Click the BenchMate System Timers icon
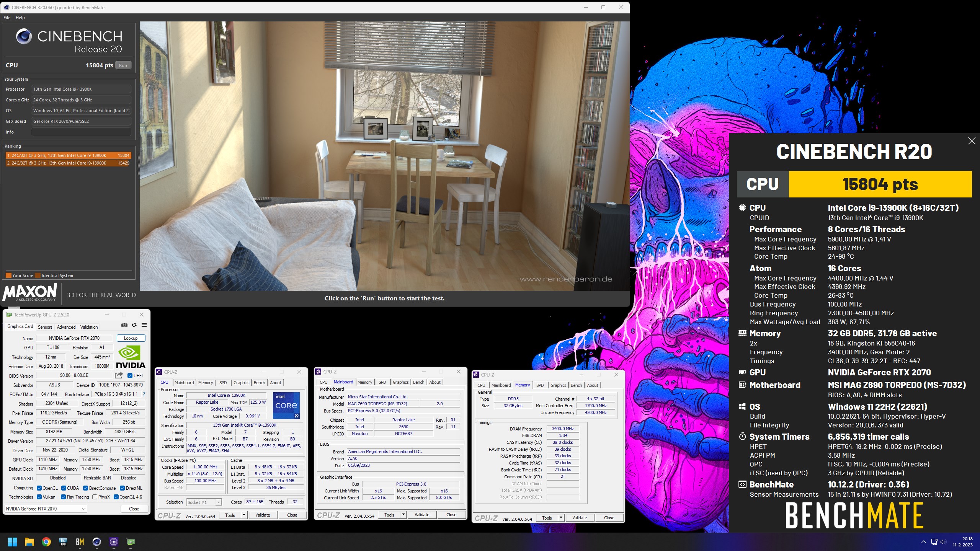The image size is (980, 551). tap(742, 437)
